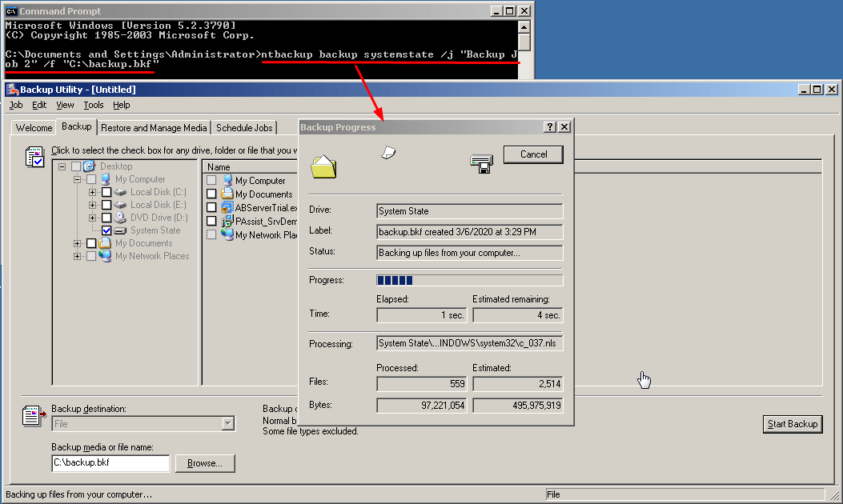843x504 pixels.
Task: Click the PAssist_SrvDemo file icon
Action: coord(227,221)
